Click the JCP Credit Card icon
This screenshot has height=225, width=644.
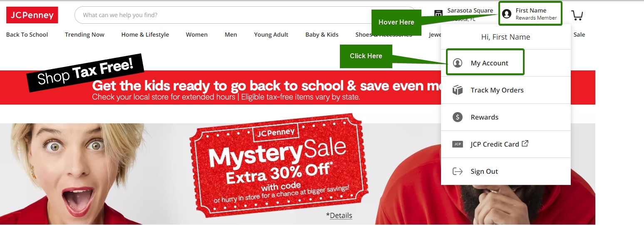tap(458, 144)
